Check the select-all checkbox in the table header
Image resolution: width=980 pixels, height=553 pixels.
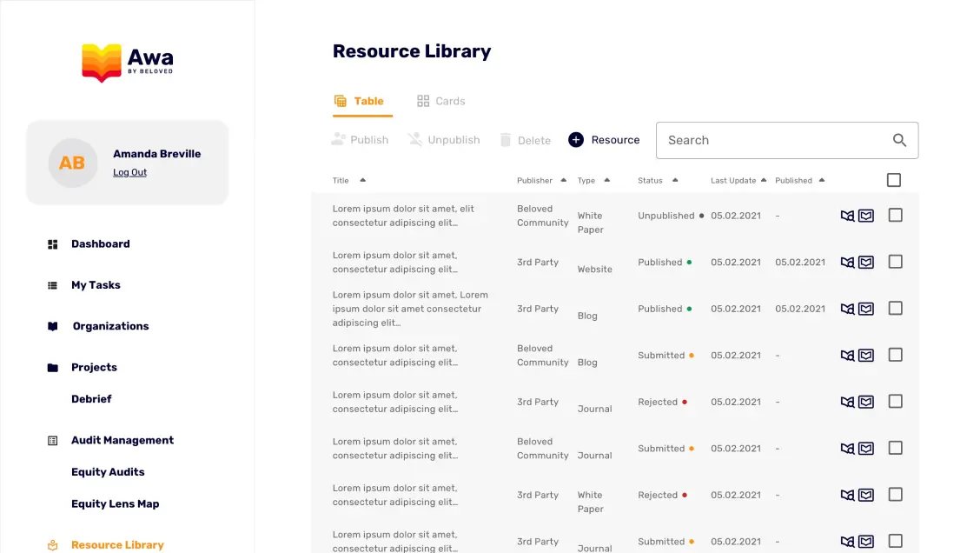[x=894, y=179]
